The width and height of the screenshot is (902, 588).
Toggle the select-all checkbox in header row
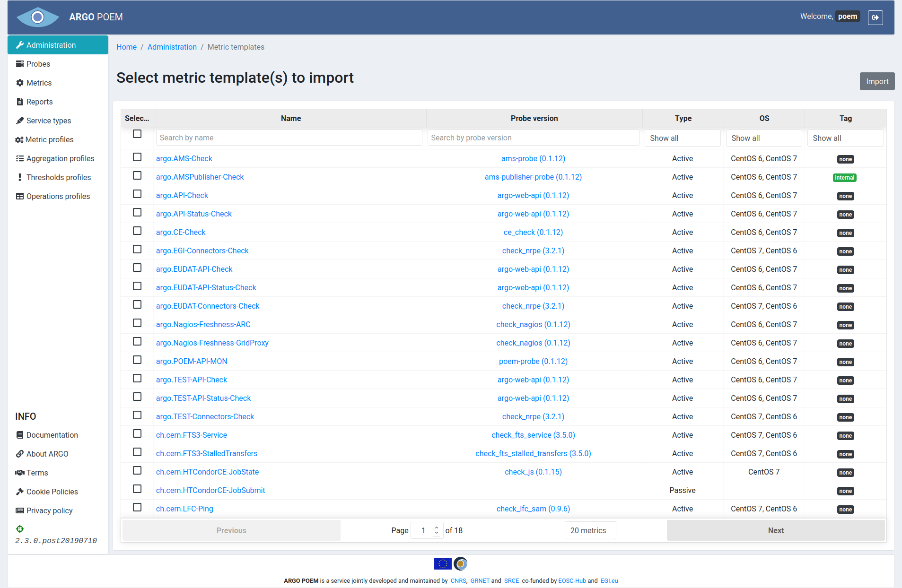pyautogui.click(x=137, y=134)
